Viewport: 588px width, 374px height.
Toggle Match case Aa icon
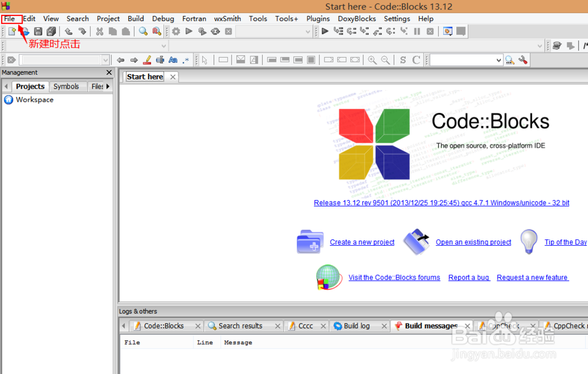coord(173,60)
